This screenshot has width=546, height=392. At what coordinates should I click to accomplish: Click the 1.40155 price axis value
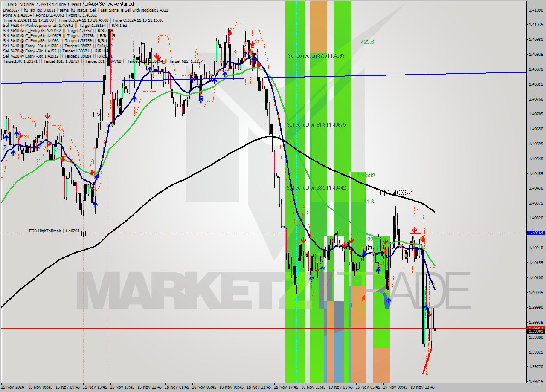pyautogui.click(x=535, y=263)
